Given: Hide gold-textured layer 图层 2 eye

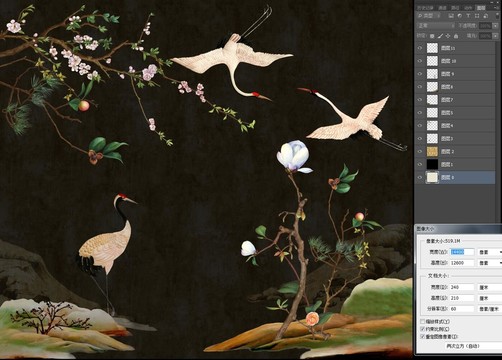Looking at the screenshot, I should (420, 151).
